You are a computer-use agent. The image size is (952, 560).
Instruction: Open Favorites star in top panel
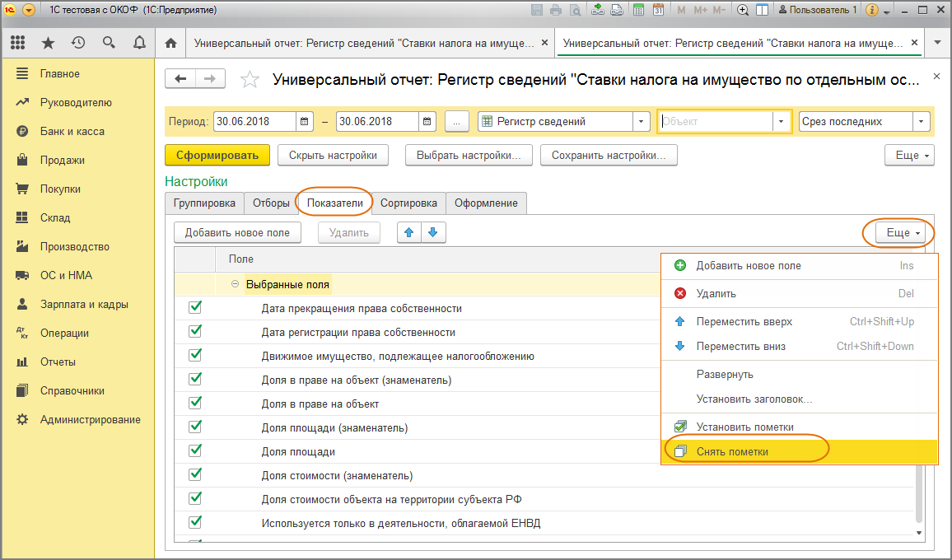(48, 43)
